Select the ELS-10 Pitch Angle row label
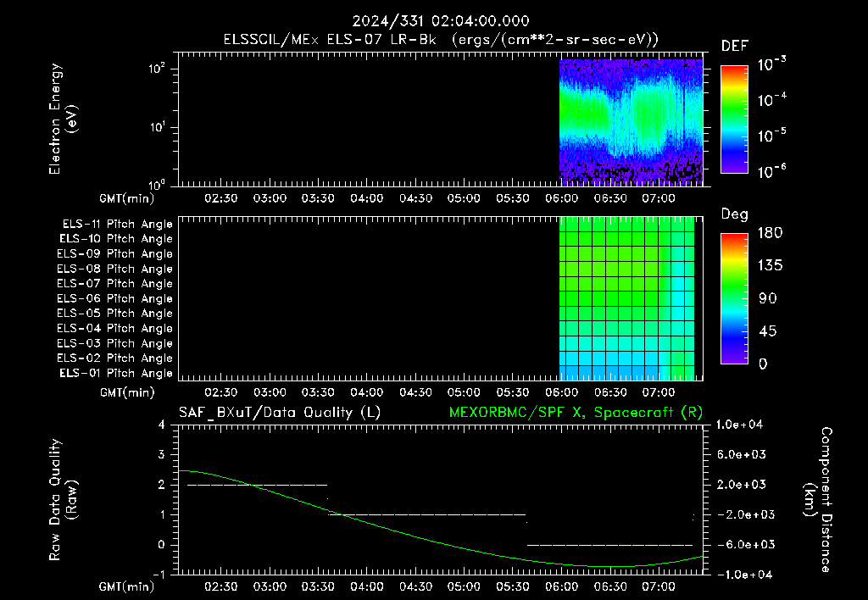Screen dimensions: 868x600 click(116, 239)
